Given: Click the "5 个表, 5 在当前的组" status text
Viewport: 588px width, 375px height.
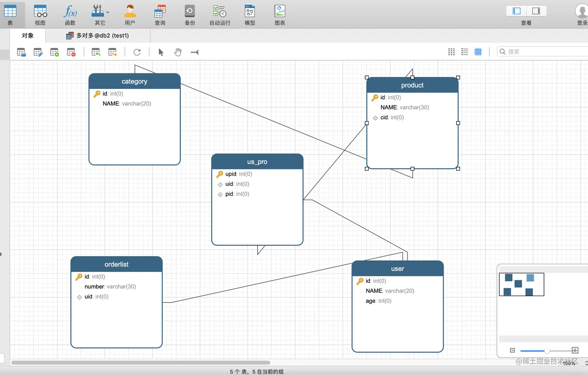Looking at the screenshot, I should pyautogui.click(x=257, y=372).
